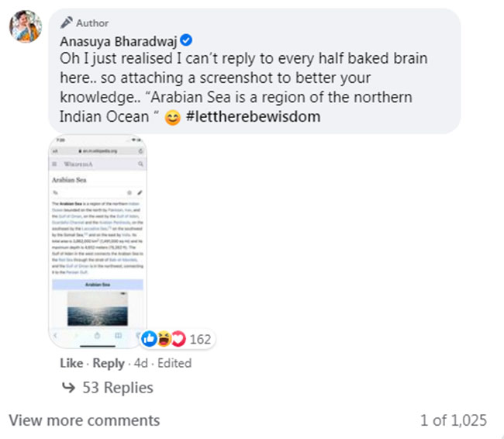
Task: Click Anasuya Bharadwaj's profile picture
Action: point(25,26)
